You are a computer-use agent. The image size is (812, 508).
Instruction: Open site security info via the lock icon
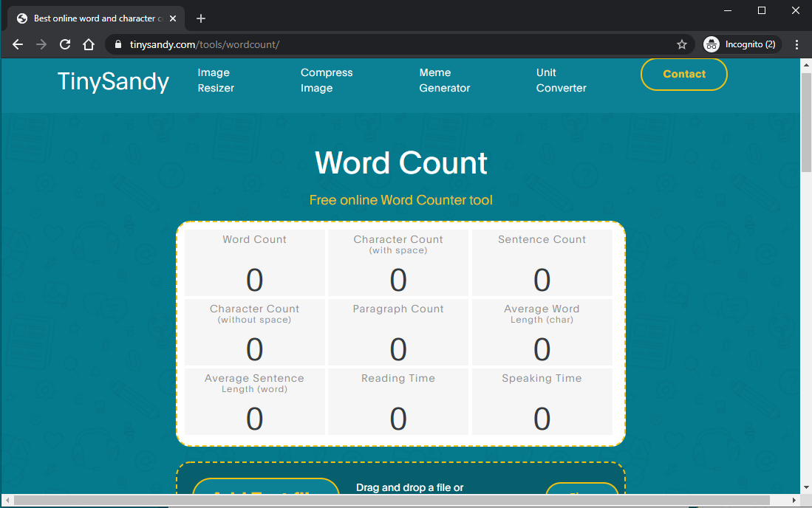pos(117,44)
